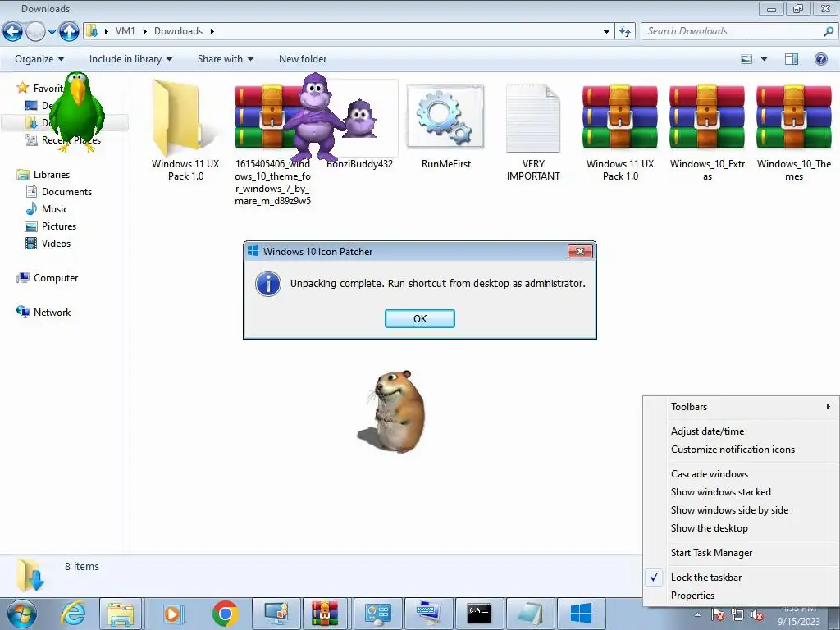Launch Google Chrome from the taskbar
This screenshot has width=840, height=630.
(x=225, y=614)
